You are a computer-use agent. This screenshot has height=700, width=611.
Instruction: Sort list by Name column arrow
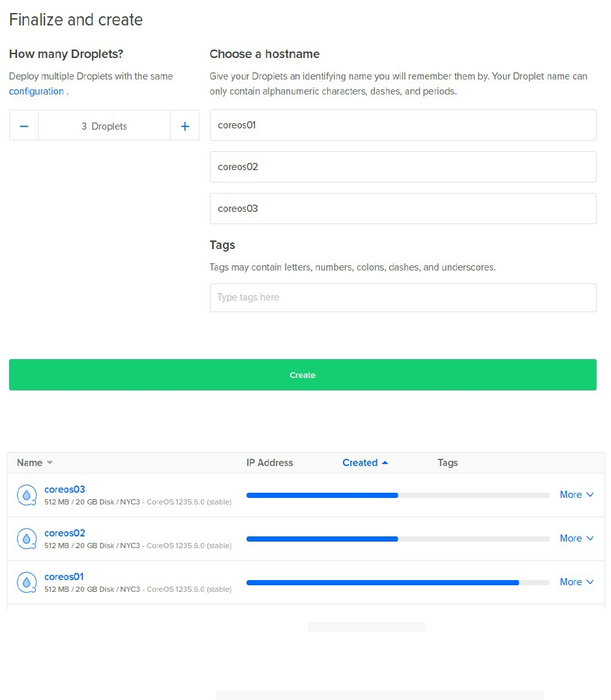click(x=50, y=463)
